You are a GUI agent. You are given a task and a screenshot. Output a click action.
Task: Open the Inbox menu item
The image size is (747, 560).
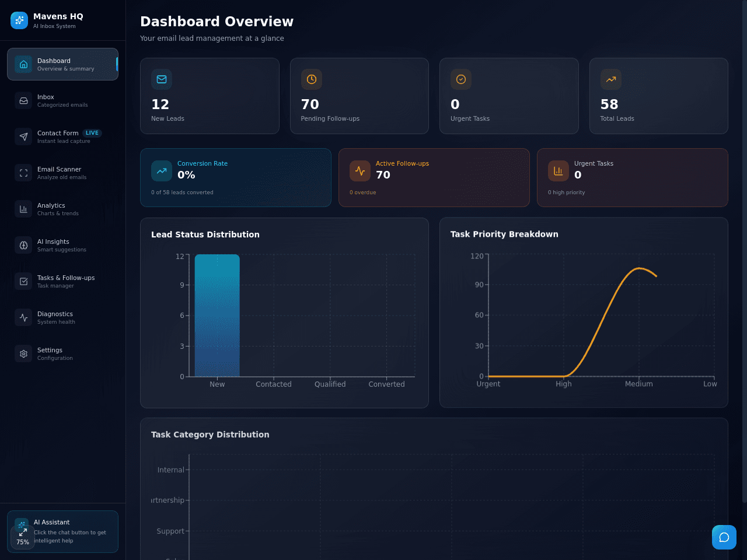tap(62, 100)
